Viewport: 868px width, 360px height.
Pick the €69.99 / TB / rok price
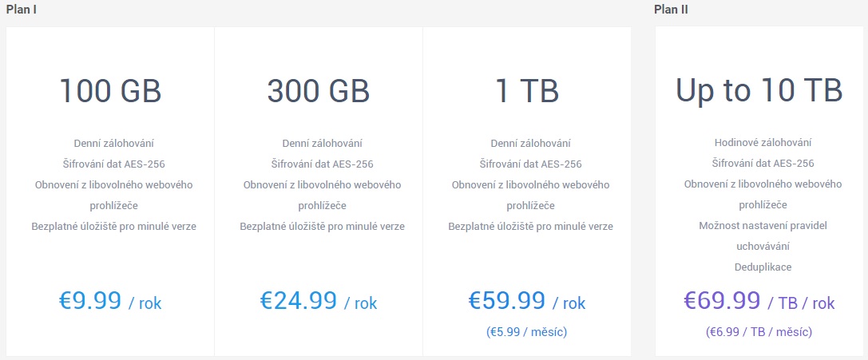[759, 301]
